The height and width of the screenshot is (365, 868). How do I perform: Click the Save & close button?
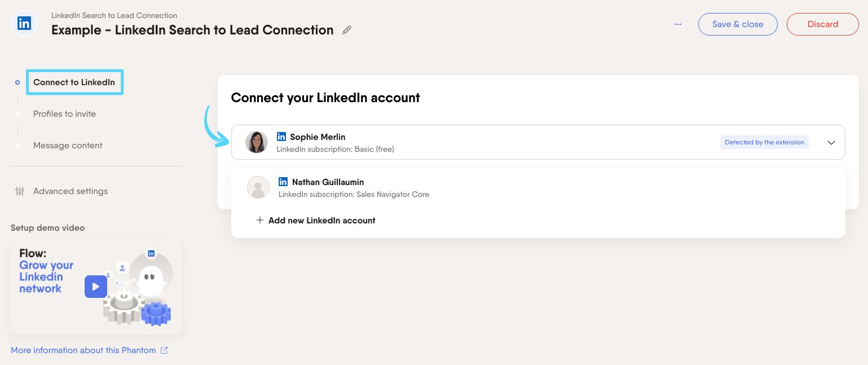738,24
